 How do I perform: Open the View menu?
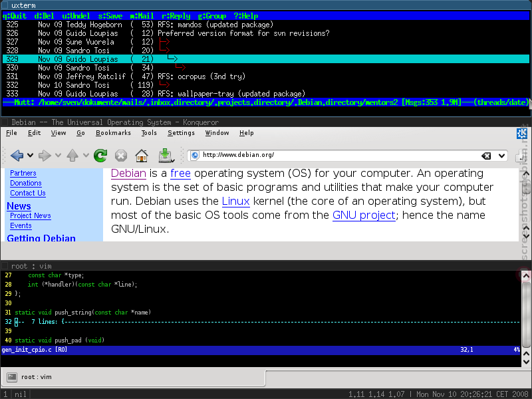pyautogui.click(x=59, y=133)
